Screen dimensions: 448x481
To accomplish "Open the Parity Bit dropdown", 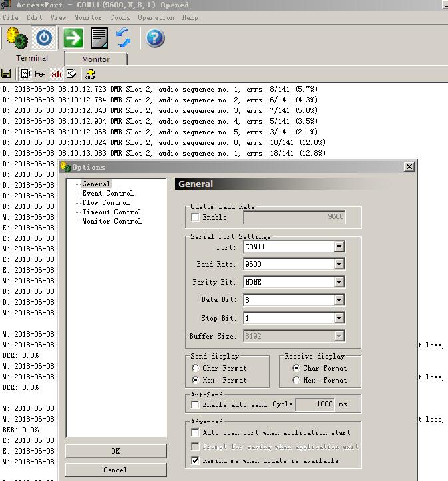I will [339, 282].
